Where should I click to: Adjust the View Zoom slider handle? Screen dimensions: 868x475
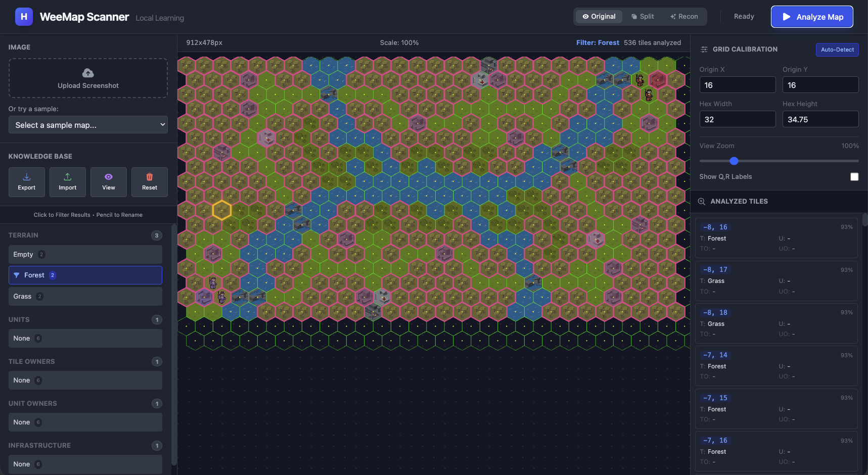(x=734, y=161)
